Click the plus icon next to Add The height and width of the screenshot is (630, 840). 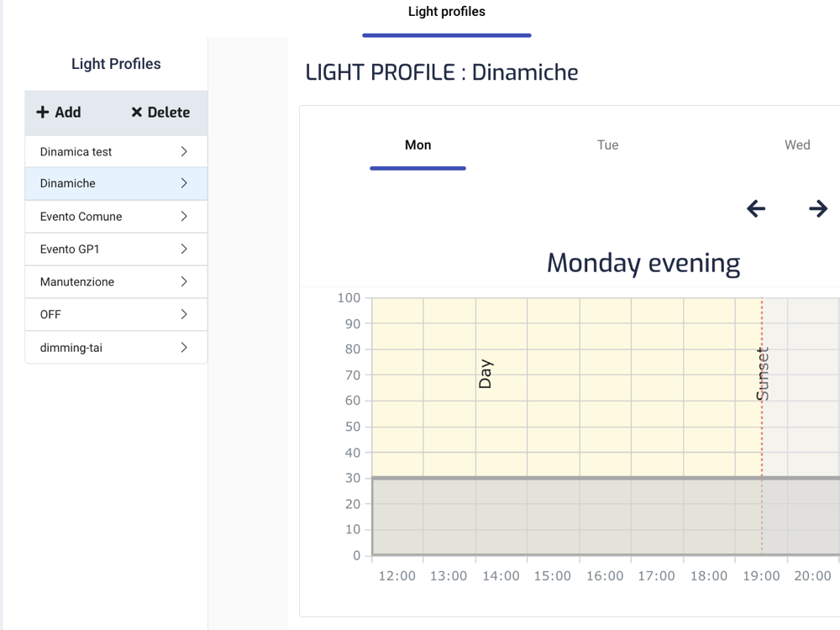[x=42, y=113]
